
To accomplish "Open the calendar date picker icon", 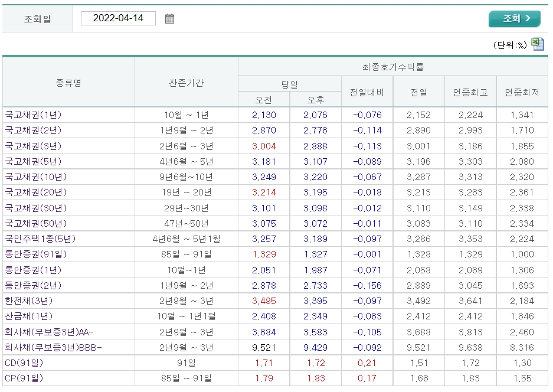I will point(169,18).
